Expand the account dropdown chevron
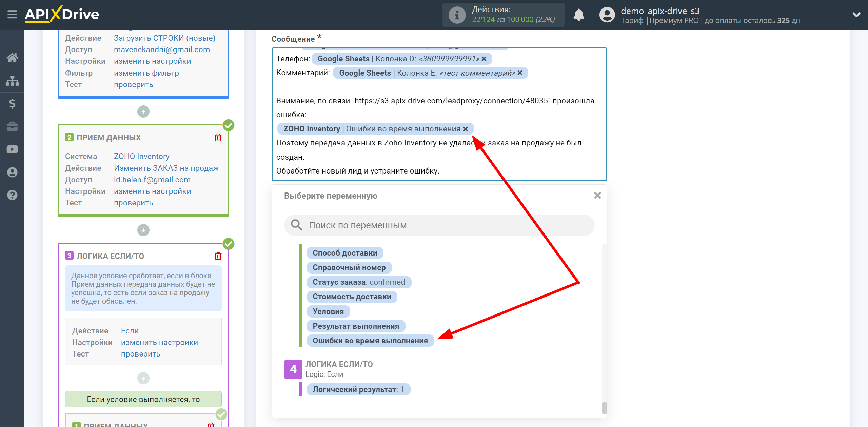The height and width of the screenshot is (427, 868). click(856, 15)
